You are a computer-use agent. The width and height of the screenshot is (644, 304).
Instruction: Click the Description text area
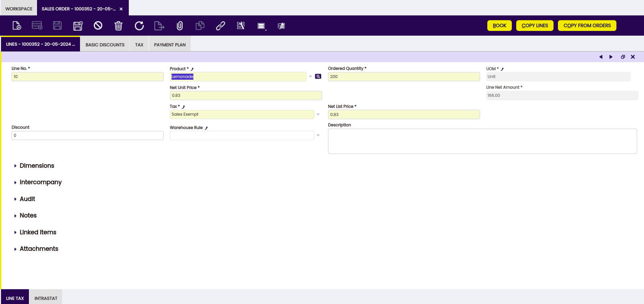click(x=482, y=141)
